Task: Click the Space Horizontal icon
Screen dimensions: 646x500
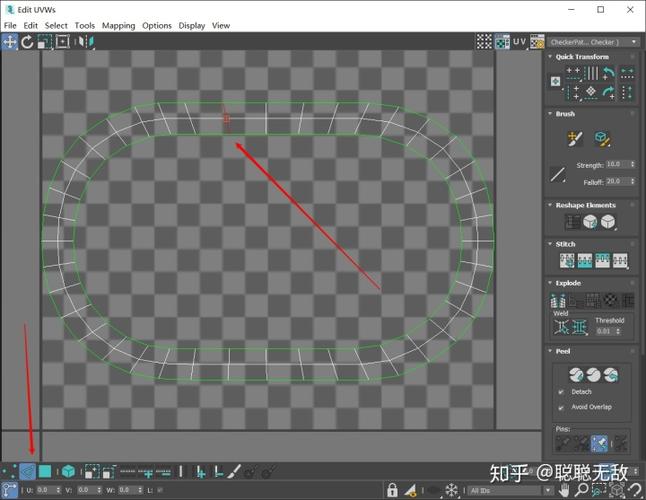Action: (627, 73)
